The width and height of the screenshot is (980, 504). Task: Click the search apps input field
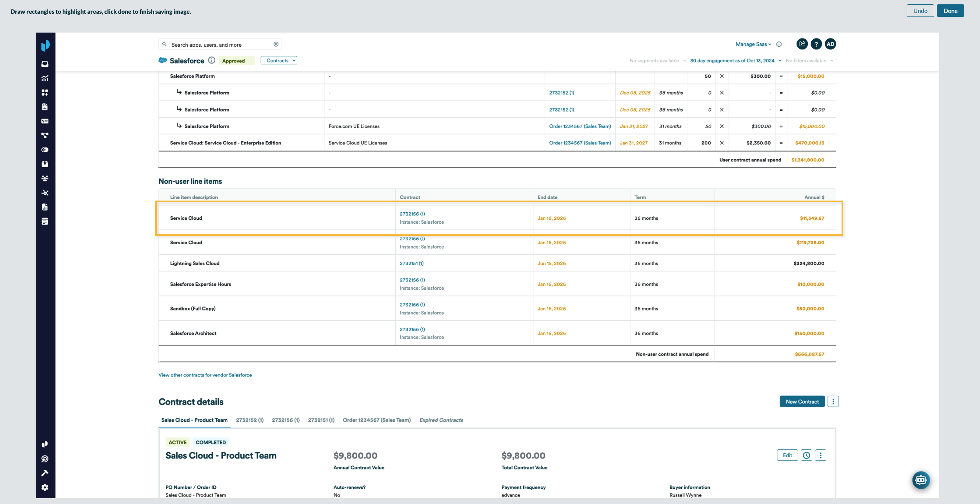pos(220,45)
